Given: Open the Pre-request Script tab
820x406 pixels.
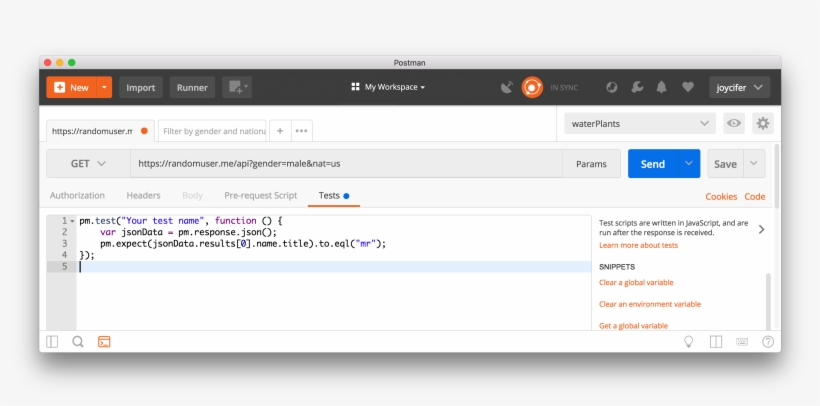Looking at the screenshot, I should [x=260, y=195].
